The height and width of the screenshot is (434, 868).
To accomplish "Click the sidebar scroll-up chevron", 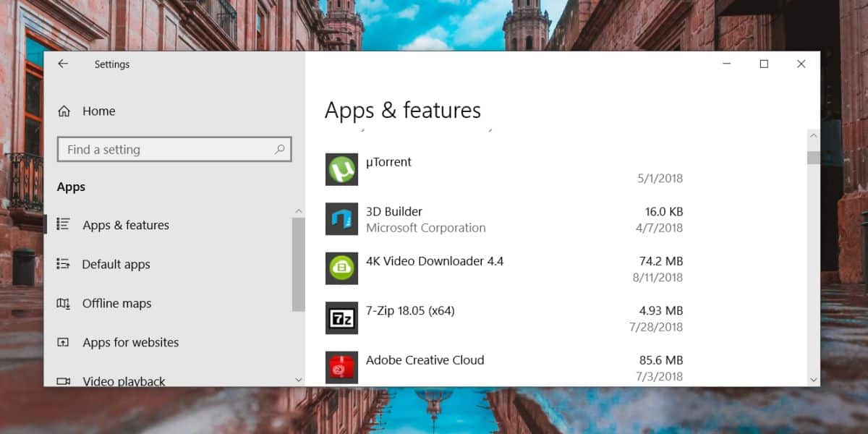I will [299, 210].
